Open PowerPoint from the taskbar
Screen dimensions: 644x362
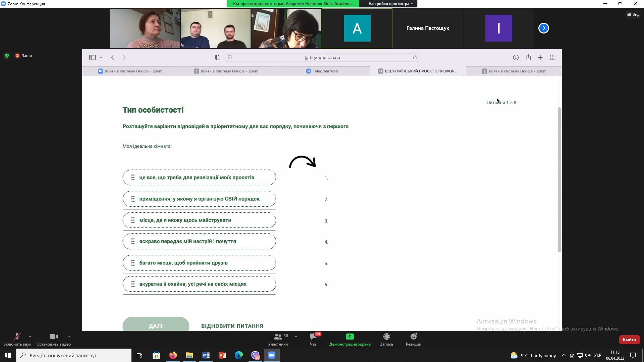point(222,355)
